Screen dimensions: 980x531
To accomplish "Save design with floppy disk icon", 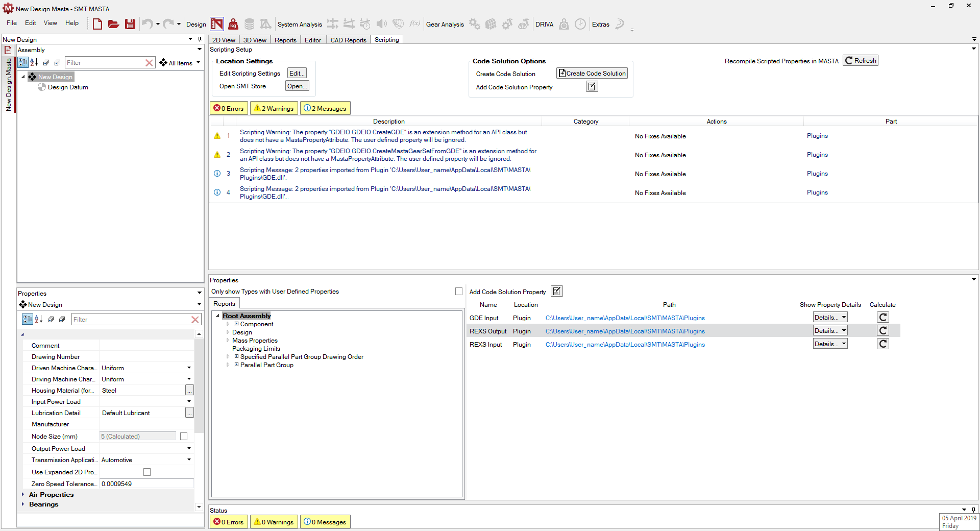I will (x=130, y=24).
